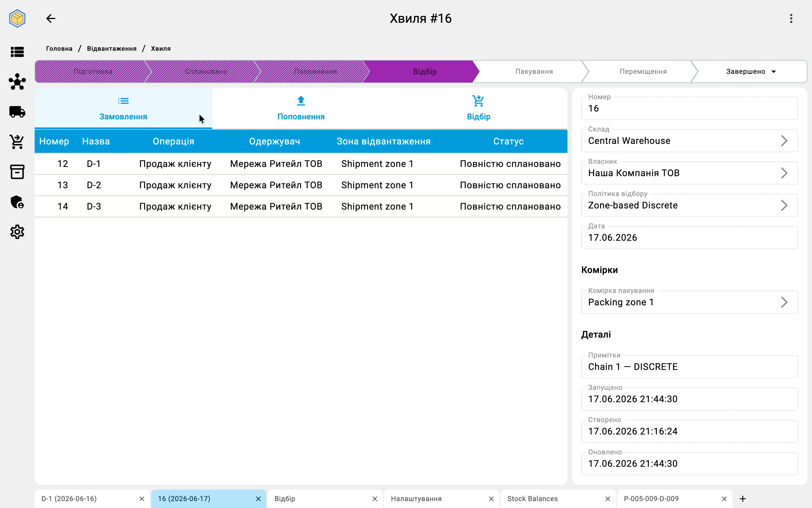Screen dimensions: 812x508
Task: Close the Налаштування bottom tab
Action: pyautogui.click(x=491, y=498)
